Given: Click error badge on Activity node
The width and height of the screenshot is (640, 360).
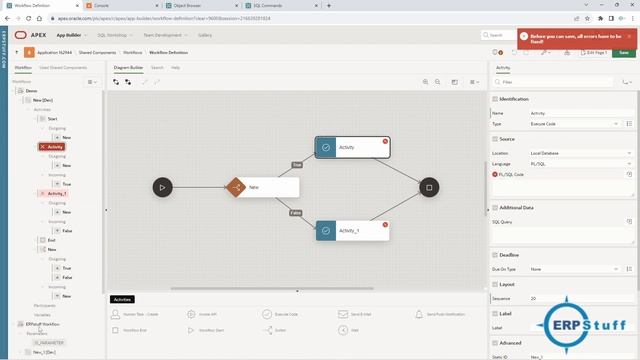Looking at the screenshot, I should [385, 141].
